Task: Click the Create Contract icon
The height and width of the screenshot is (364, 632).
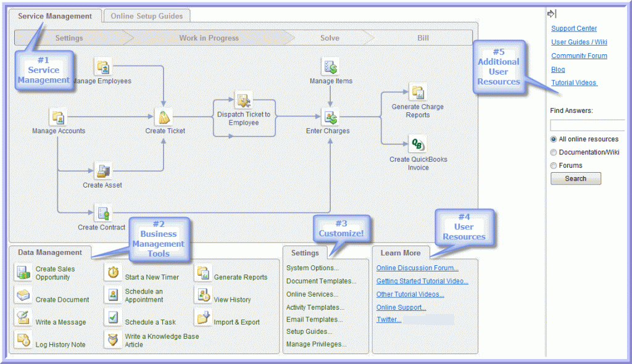Action: [x=102, y=213]
